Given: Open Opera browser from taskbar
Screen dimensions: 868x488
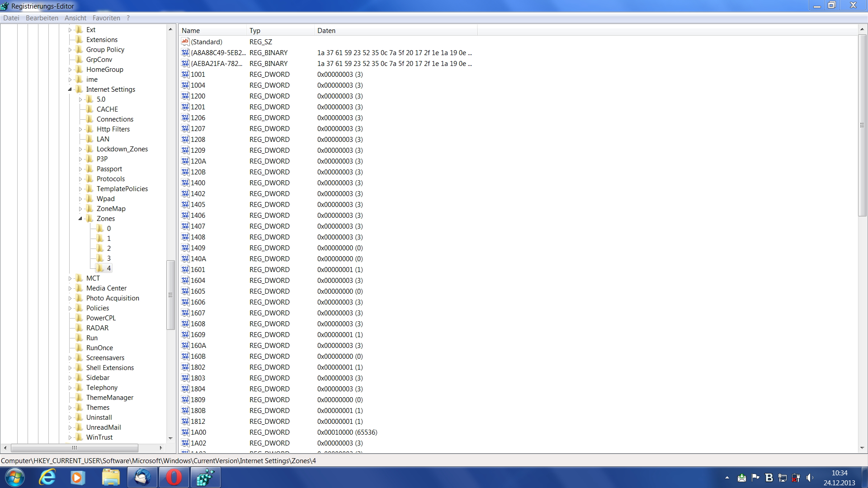Looking at the screenshot, I should point(174,477).
